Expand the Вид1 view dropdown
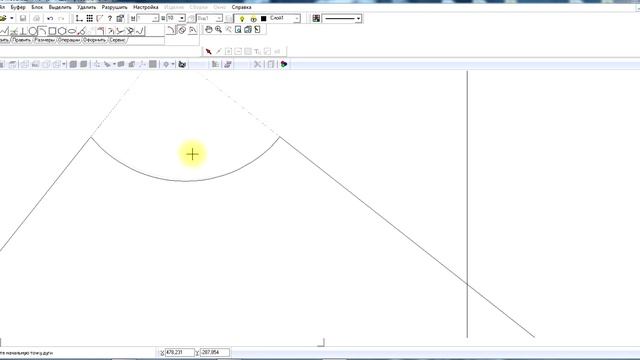640x360 pixels. [x=219, y=18]
